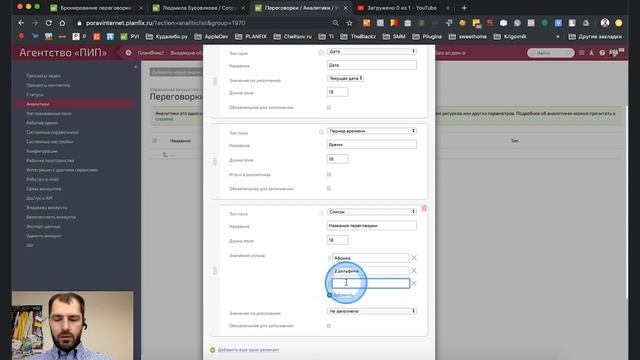Click the Название переговорки name field
The width and height of the screenshot is (640, 360).
click(371, 225)
